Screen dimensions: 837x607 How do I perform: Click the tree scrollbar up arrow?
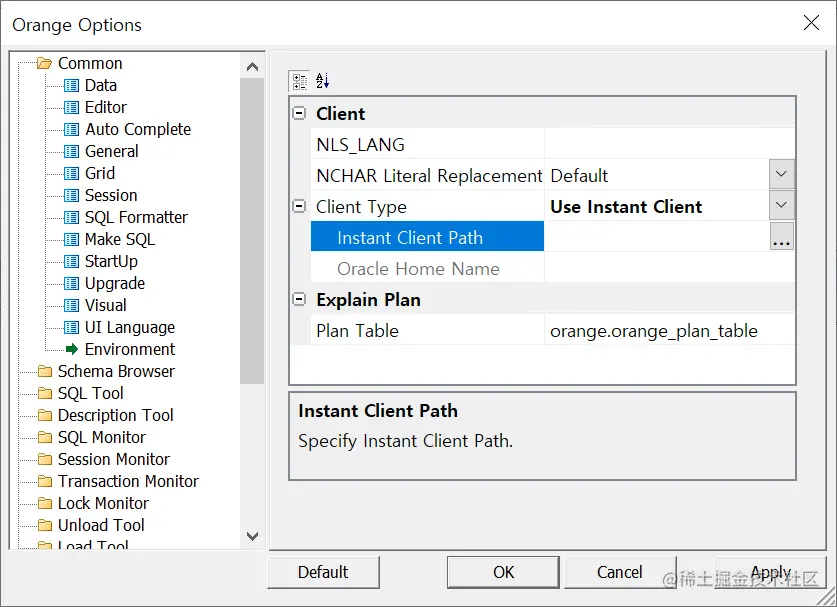tap(252, 66)
